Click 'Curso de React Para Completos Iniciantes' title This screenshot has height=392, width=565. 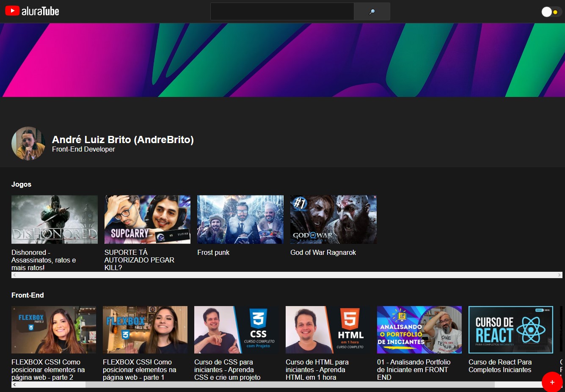pos(500,366)
